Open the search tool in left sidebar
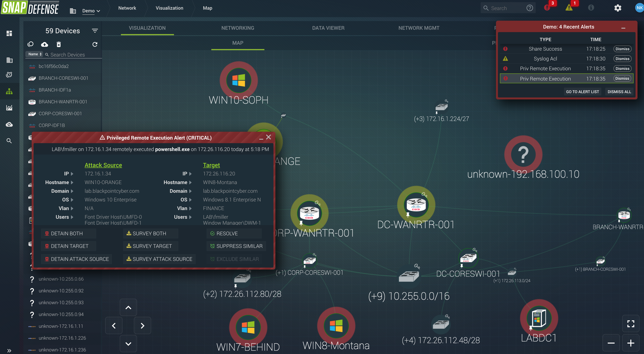Viewport: 644px width, 354px height. [9, 141]
